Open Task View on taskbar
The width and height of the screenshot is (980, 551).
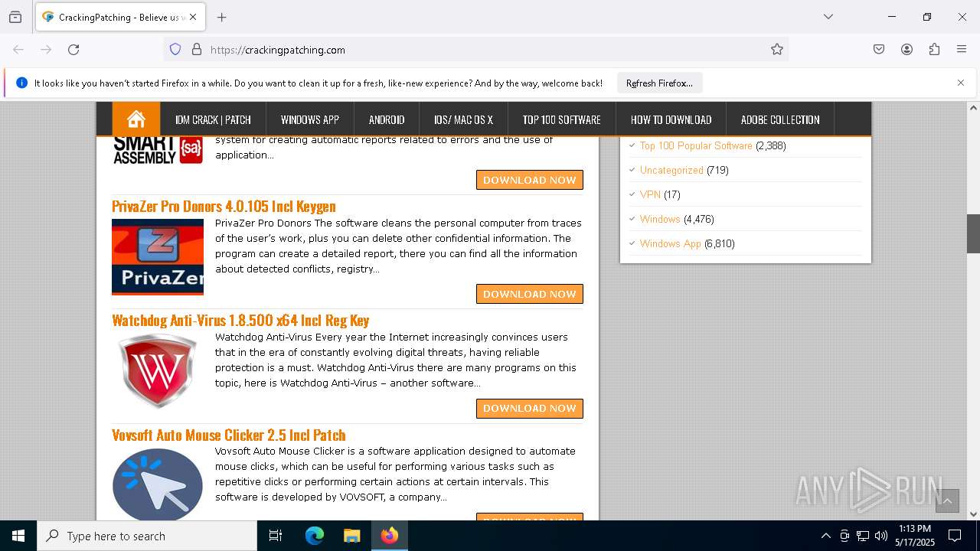[276, 536]
